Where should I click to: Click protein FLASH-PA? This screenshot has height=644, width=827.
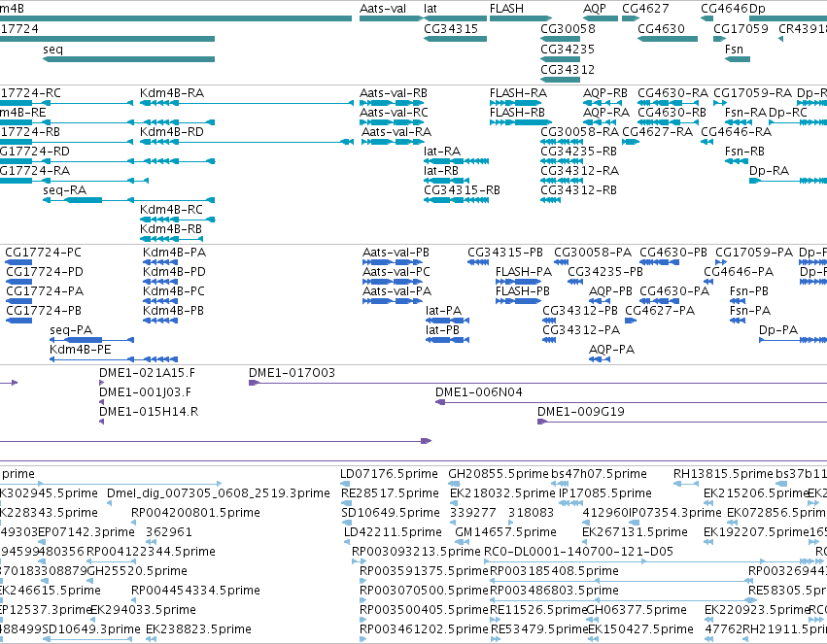pyautogui.click(x=523, y=272)
